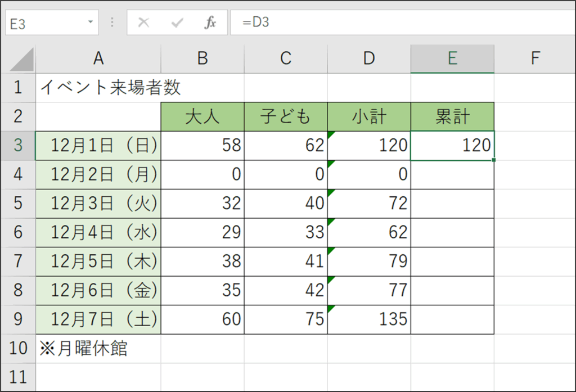
Task: Click the selected 累計 cell showing 120
Action: pyautogui.click(x=452, y=146)
